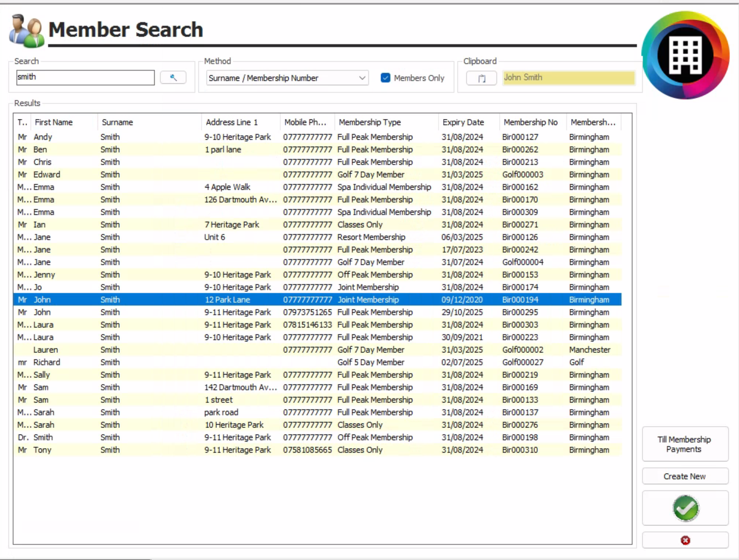Screen dimensions: 739x560
Task: Select Sam Smith at 142 Dartmouth Av
Action: (317, 387)
